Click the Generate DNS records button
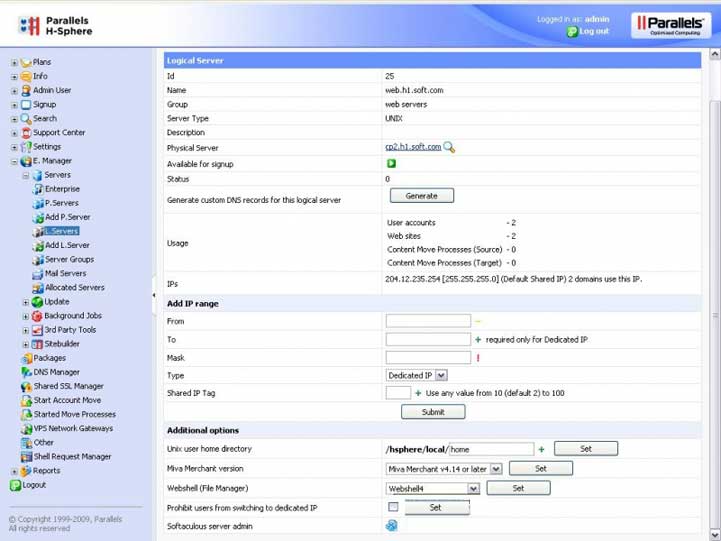 tap(421, 195)
